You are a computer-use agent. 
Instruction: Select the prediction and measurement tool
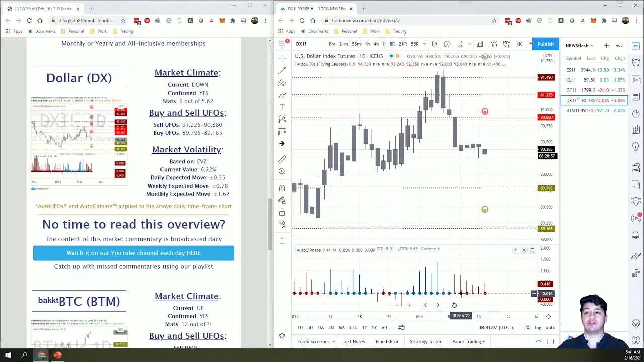282,131
